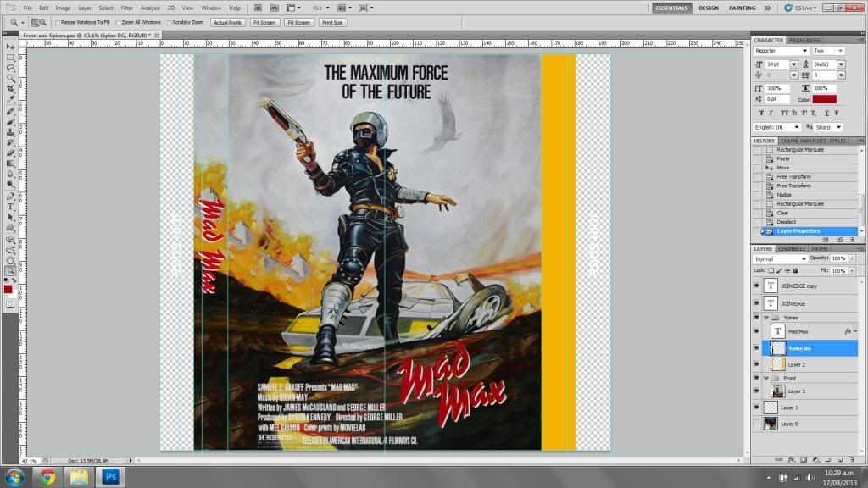Toggle Zoom All Windows checkbox
The height and width of the screenshot is (488, 868).
pos(118,23)
